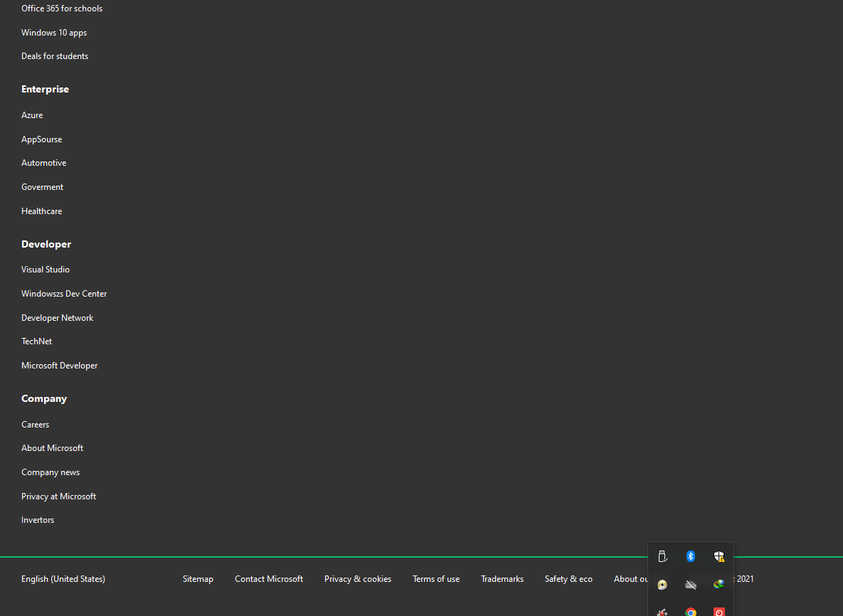Open Windows Security shield with warning icon
Viewport: 843px width, 616px height.
click(x=719, y=556)
